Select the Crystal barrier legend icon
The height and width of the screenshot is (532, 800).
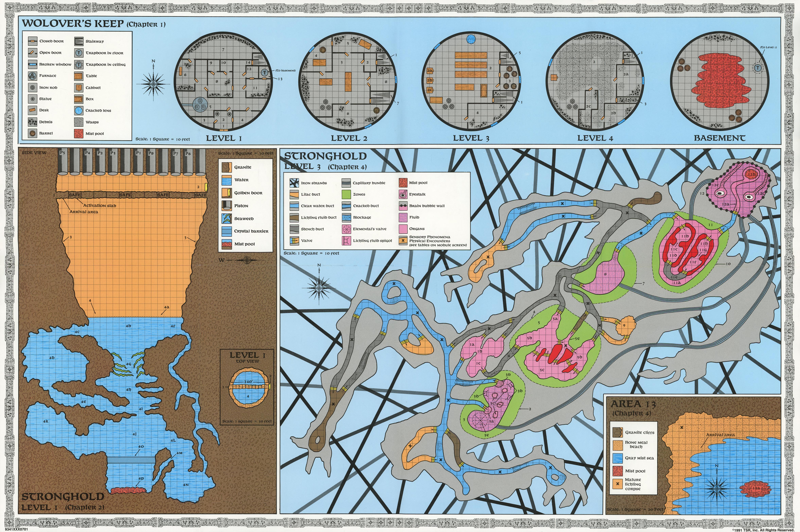coord(227,231)
